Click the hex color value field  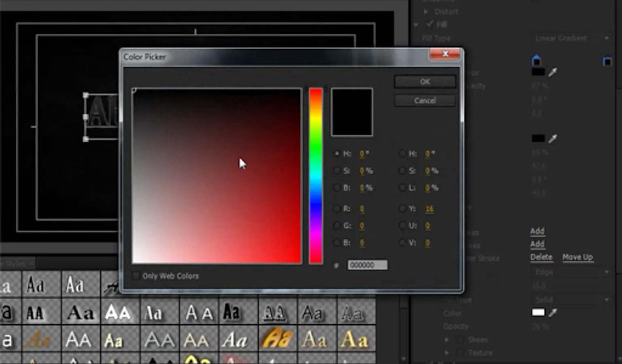(x=367, y=265)
